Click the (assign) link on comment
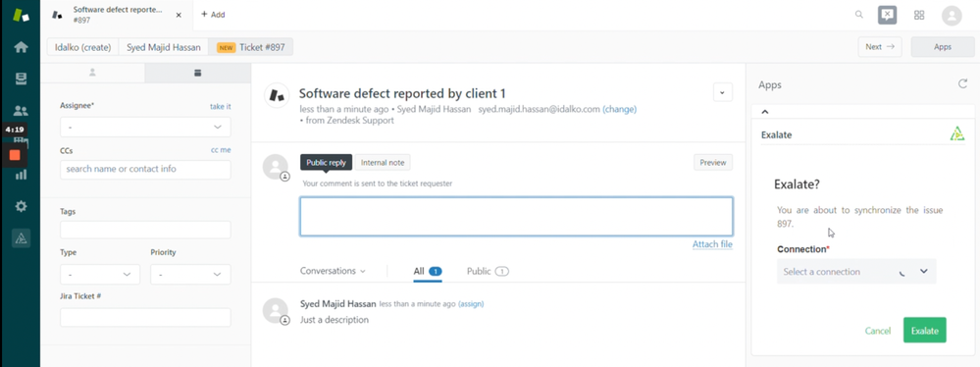This screenshot has width=980, height=367. [x=471, y=304]
